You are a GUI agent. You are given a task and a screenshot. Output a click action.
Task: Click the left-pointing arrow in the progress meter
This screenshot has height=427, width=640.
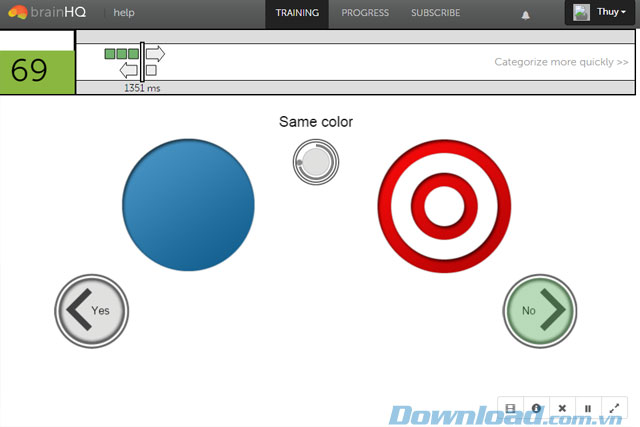(x=129, y=70)
